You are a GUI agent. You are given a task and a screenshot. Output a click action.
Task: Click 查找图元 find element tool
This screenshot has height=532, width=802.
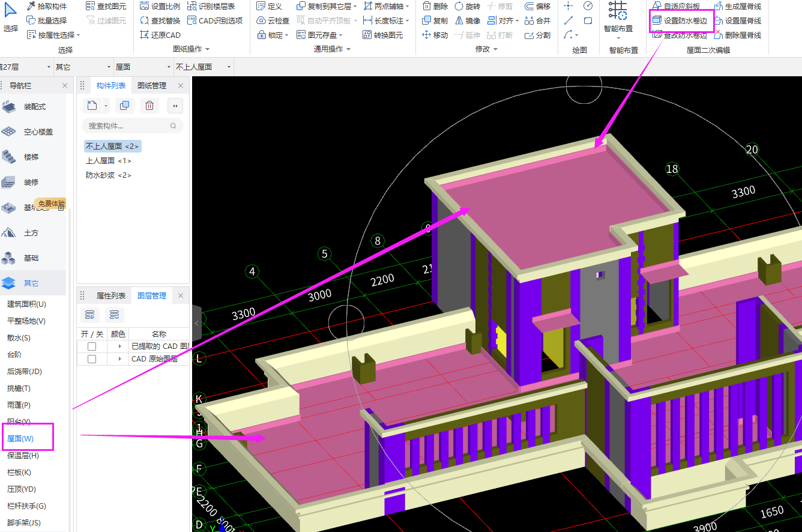[106, 6]
